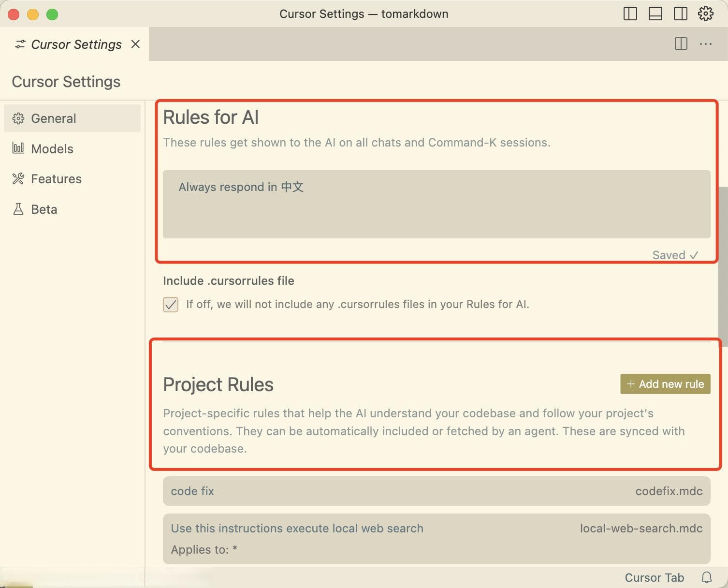Screen dimensions: 728x588
Task: Select the Cursor Settings tab
Action: (x=74, y=44)
